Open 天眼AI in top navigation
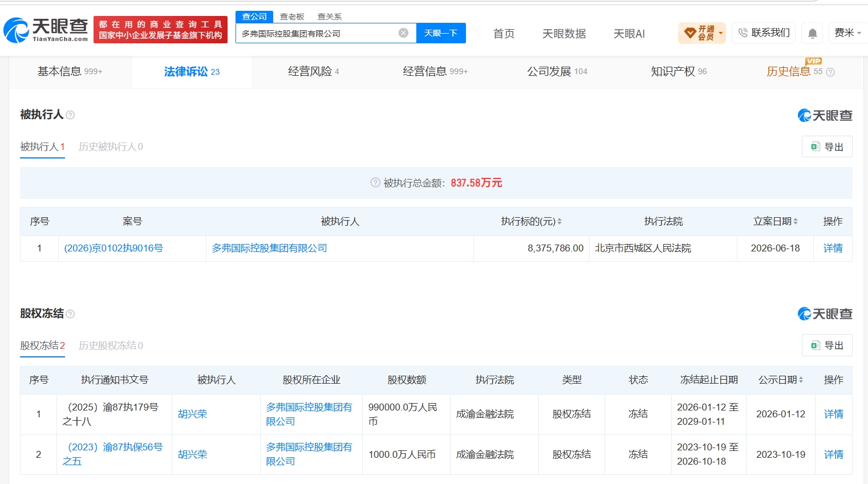 point(629,34)
